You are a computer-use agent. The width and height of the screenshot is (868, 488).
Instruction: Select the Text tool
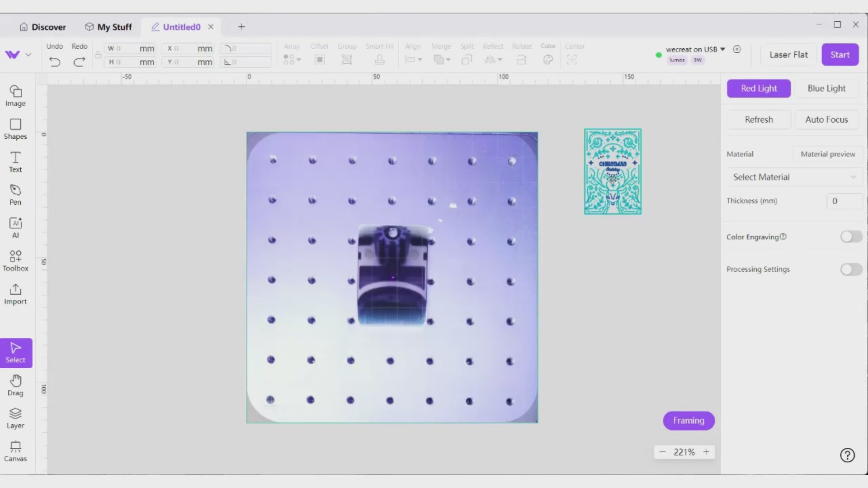[15, 162]
